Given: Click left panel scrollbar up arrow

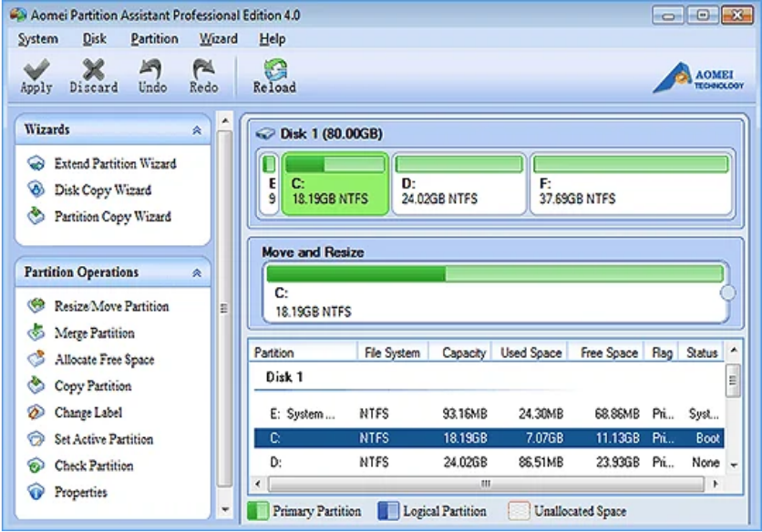Looking at the screenshot, I should (224, 120).
